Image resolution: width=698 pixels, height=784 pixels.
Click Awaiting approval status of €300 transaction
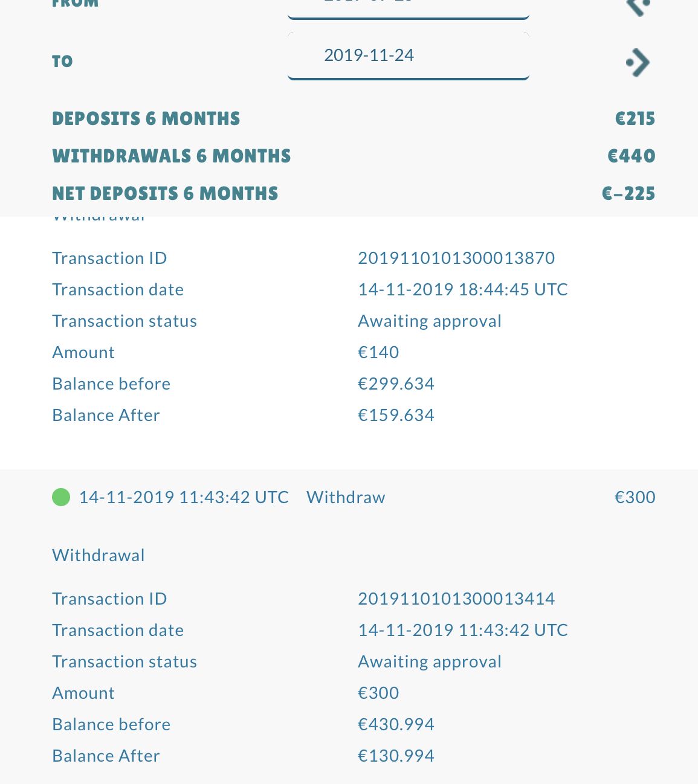coord(430,661)
